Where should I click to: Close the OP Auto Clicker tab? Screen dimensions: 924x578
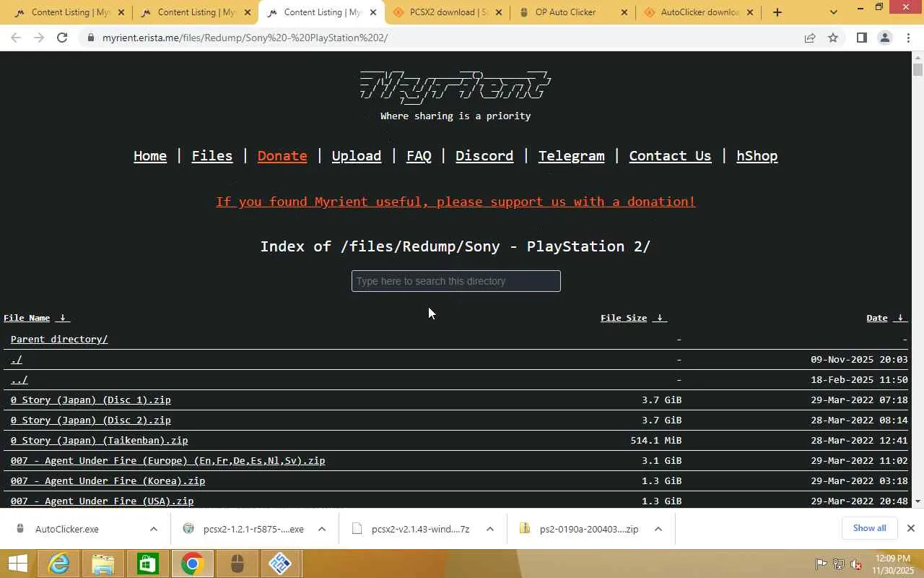point(624,12)
